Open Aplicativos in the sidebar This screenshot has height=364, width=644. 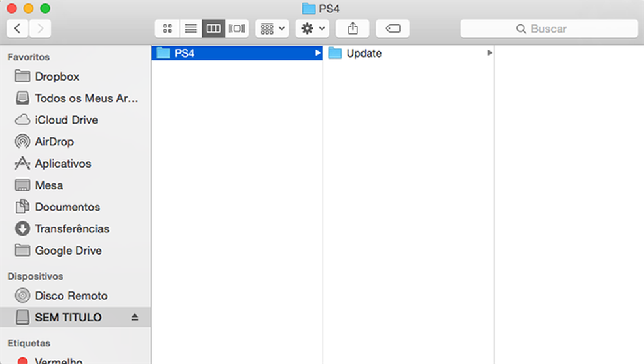[x=75, y=164]
